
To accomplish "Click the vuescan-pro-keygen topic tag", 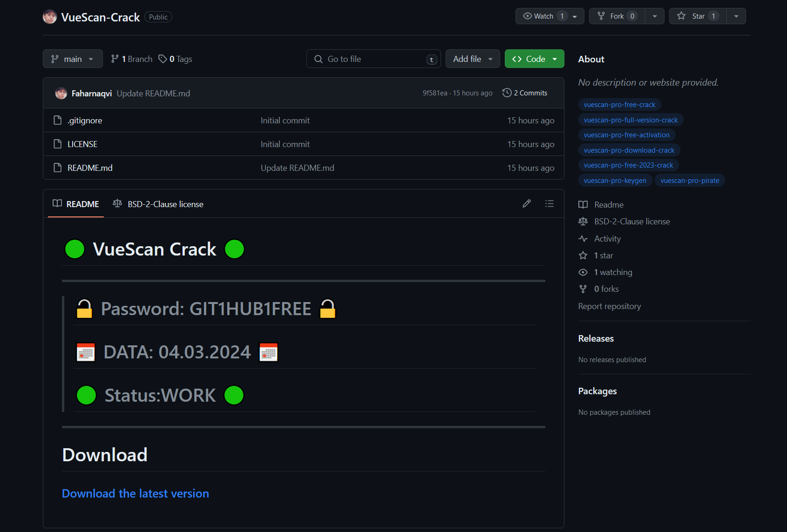I will pyautogui.click(x=615, y=181).
